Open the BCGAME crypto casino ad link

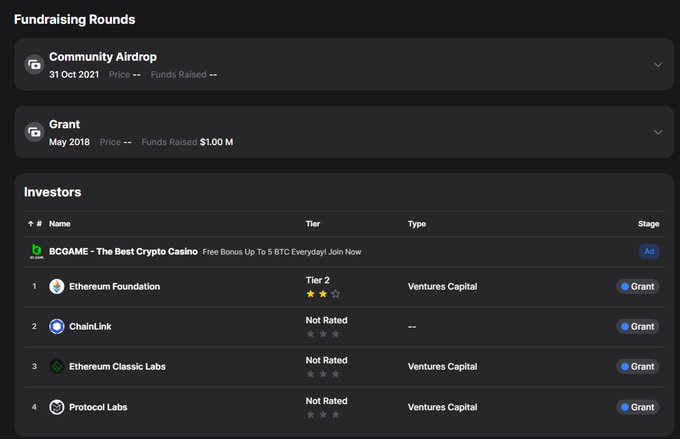[123, 252]
